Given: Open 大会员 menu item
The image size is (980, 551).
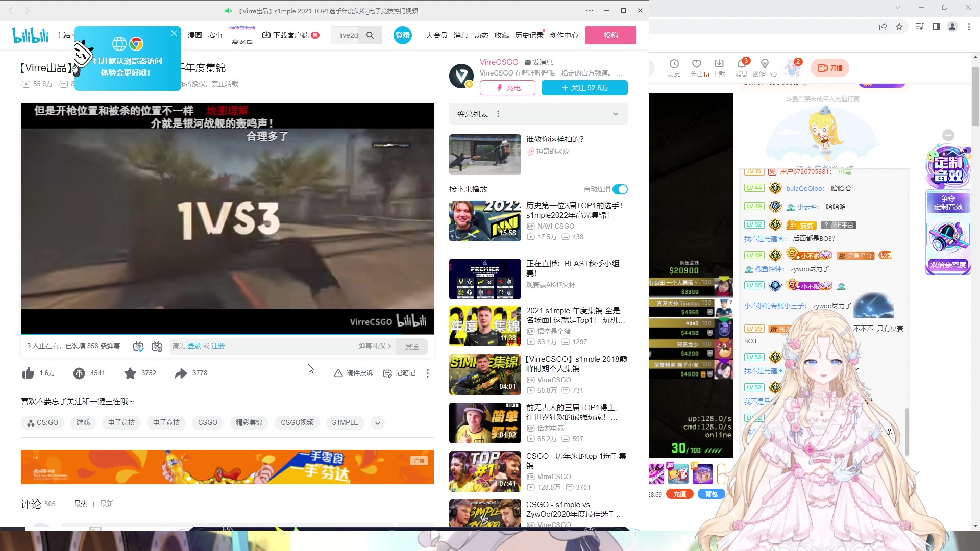Looking at the screenshot, I should pyautogui.click(x=437, y=35).
